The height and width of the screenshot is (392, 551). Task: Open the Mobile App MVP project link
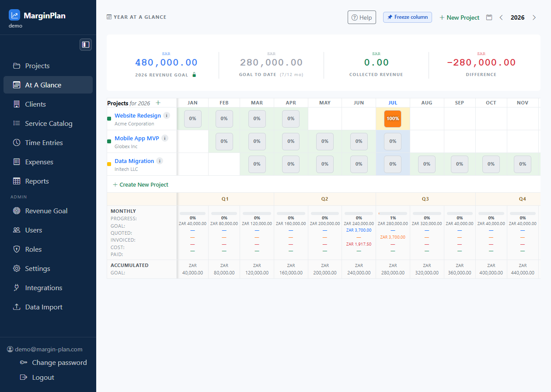(137, 139)
